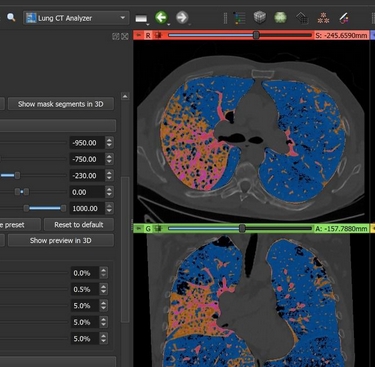Go back to previous module with green arrow

pos(161,17)
